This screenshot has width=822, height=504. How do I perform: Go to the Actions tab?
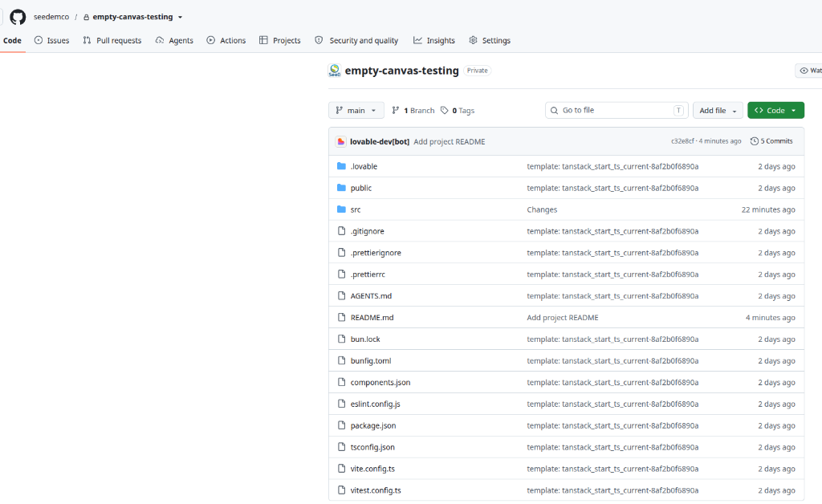click(x=226, y=40)
